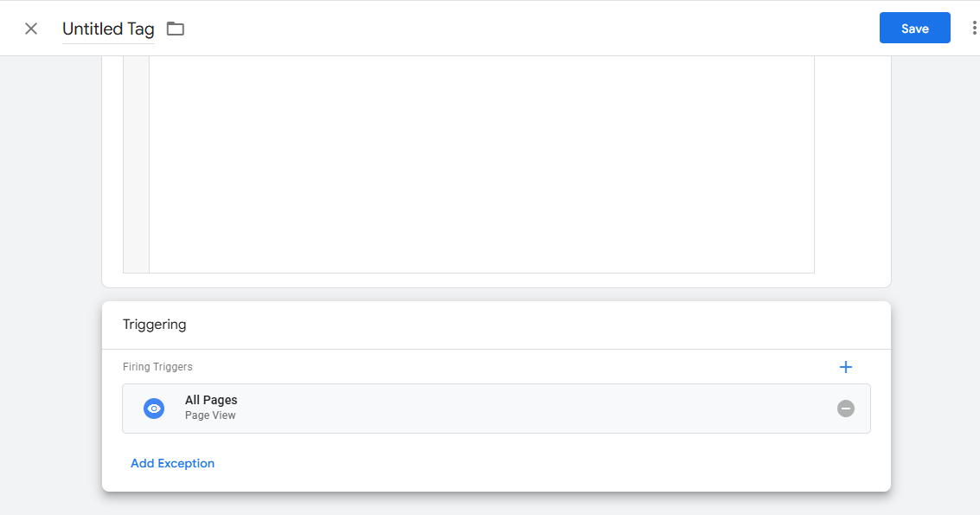Close the tag editor with the X icon
980x515 pixels.
click(x=31, y=29)
